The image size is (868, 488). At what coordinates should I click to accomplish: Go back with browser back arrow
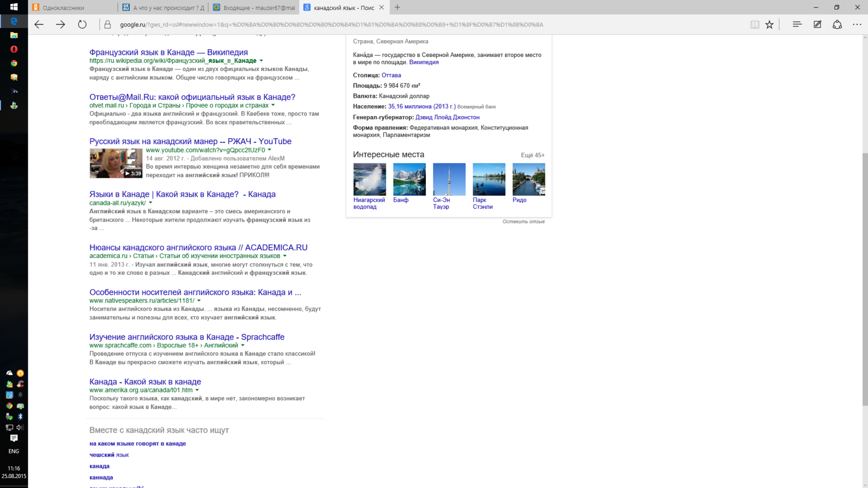pos(39,24)
